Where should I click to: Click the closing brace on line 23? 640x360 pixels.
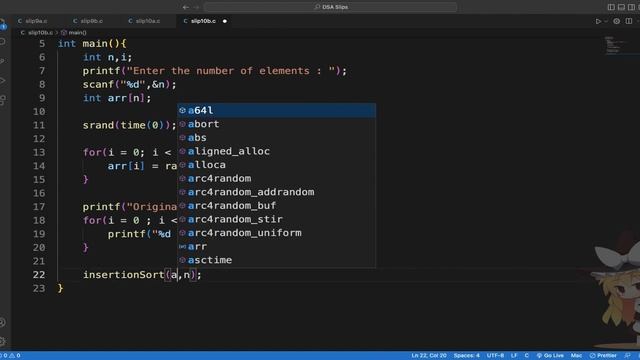tap(60, 288)
